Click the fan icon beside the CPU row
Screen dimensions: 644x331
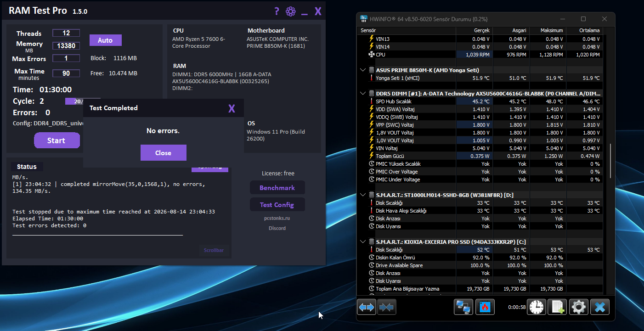pos(372,55)
